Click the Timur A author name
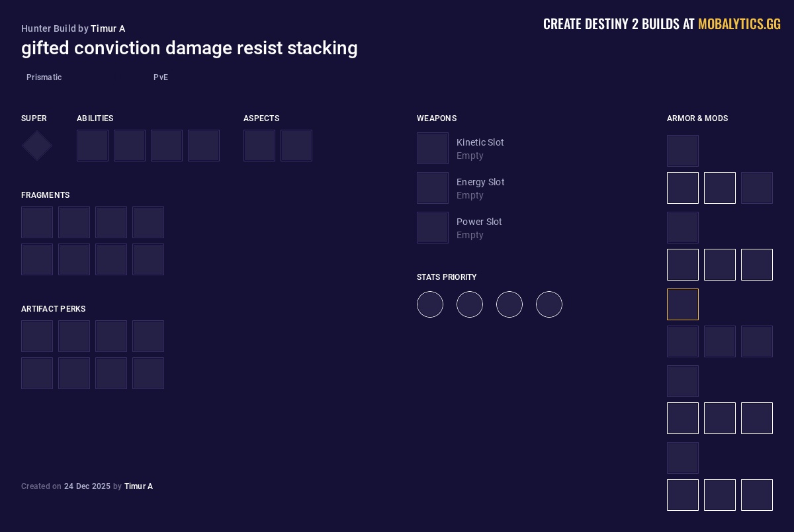794x532 pixels. (x=108, y=28)
